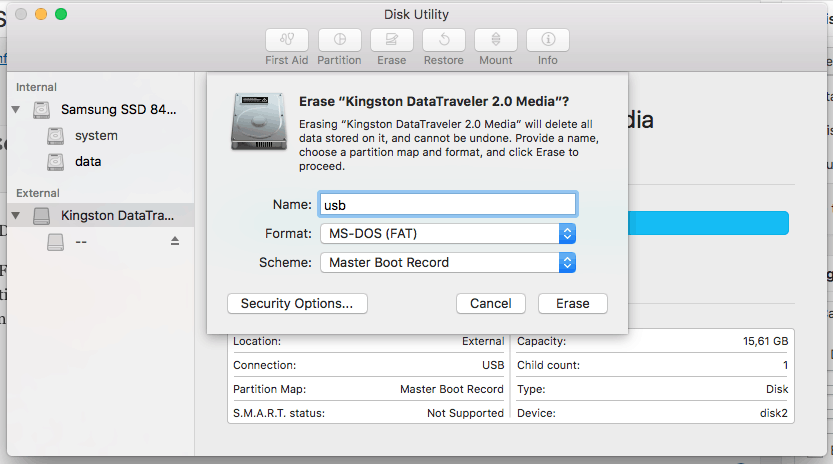Collapse the Kingston DataTraveler disclosure triangle
This screenshot has width=833, height=464.
click(16, 216)
